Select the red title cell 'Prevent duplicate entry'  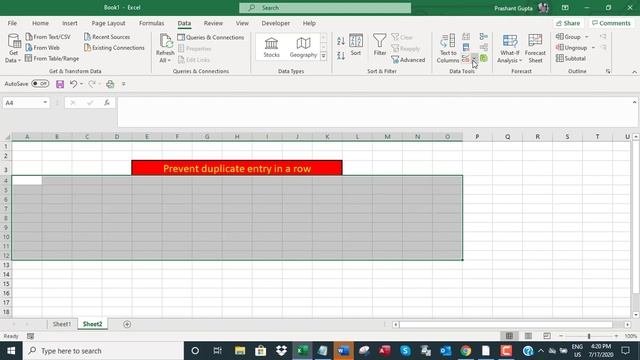(237, 168)
